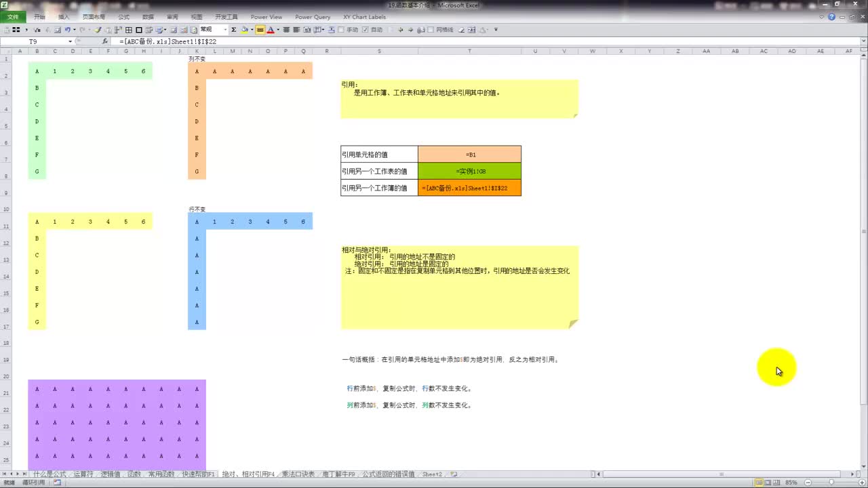Click the insert function fx icon
Screen dimensions: 868x488
point(104,41)
